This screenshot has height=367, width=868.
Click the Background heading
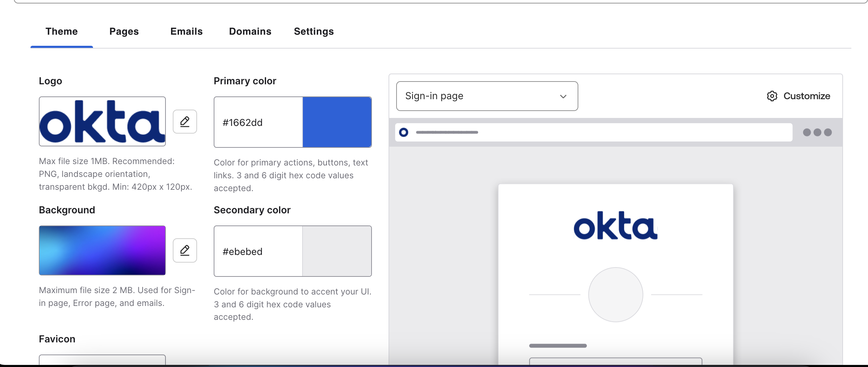(x=67, y=210)
